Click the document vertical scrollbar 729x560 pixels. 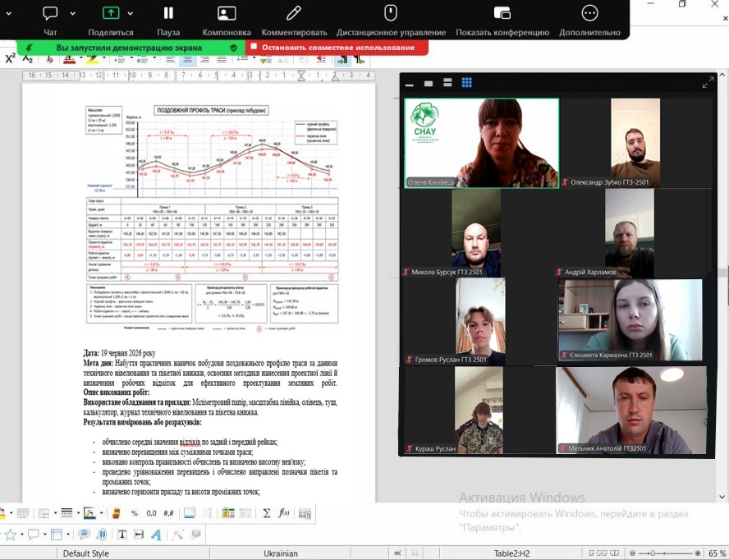(722, 286)
